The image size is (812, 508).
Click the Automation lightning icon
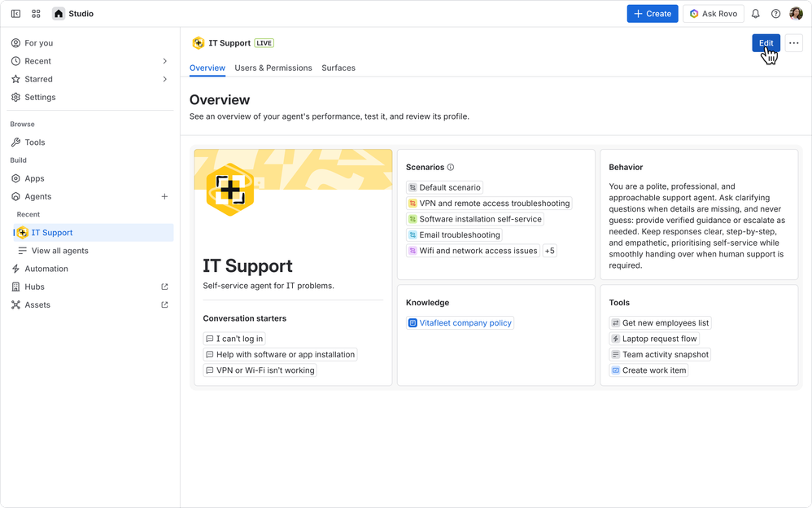(x=16, y=269)
